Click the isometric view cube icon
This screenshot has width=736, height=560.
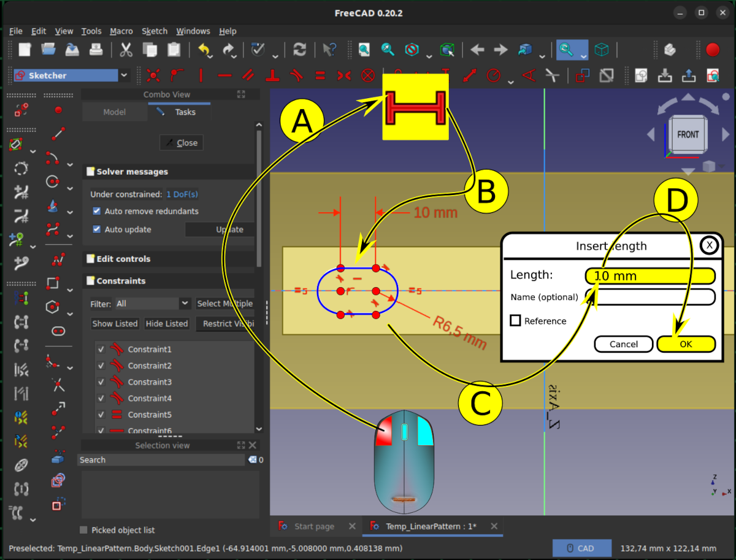point(603,50)
